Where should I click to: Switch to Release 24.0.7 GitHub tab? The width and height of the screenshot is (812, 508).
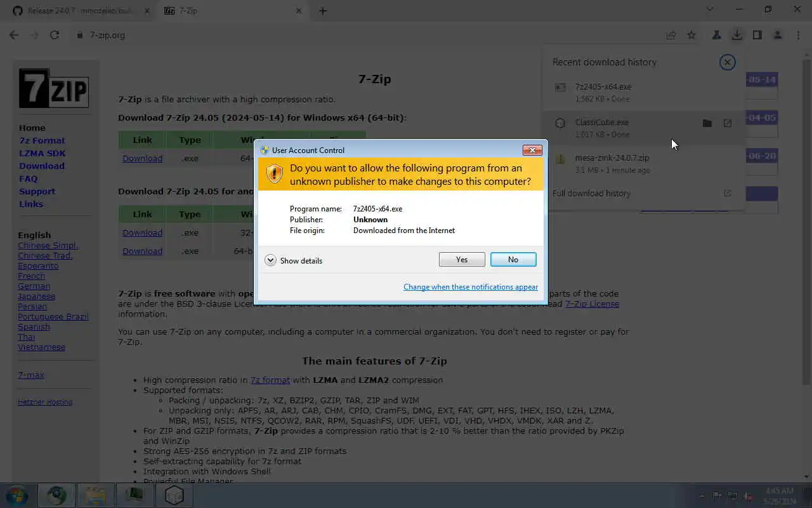tap(79, 11)
